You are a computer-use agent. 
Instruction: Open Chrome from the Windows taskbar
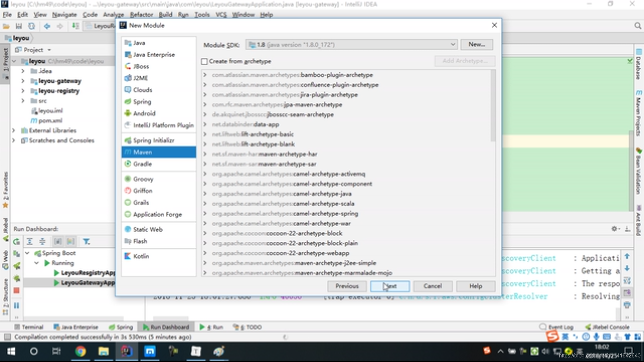tap(80, 351)
